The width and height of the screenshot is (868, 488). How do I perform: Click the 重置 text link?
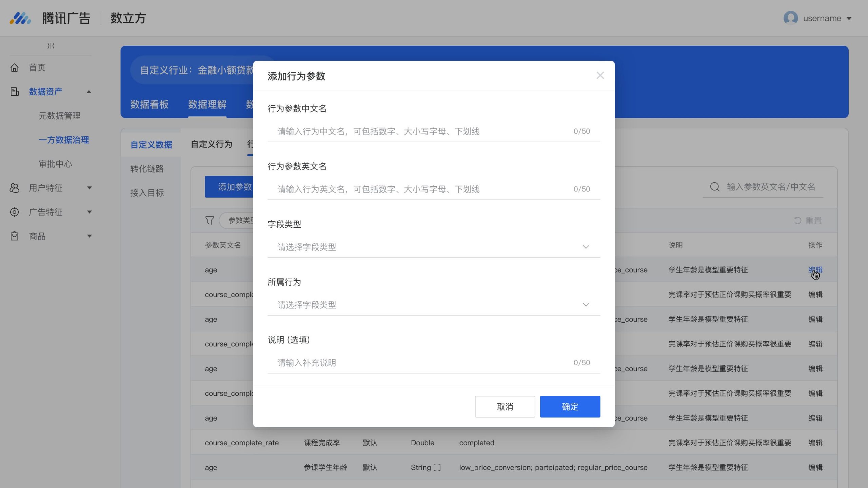pyautogui.click(x=814, y=221)
